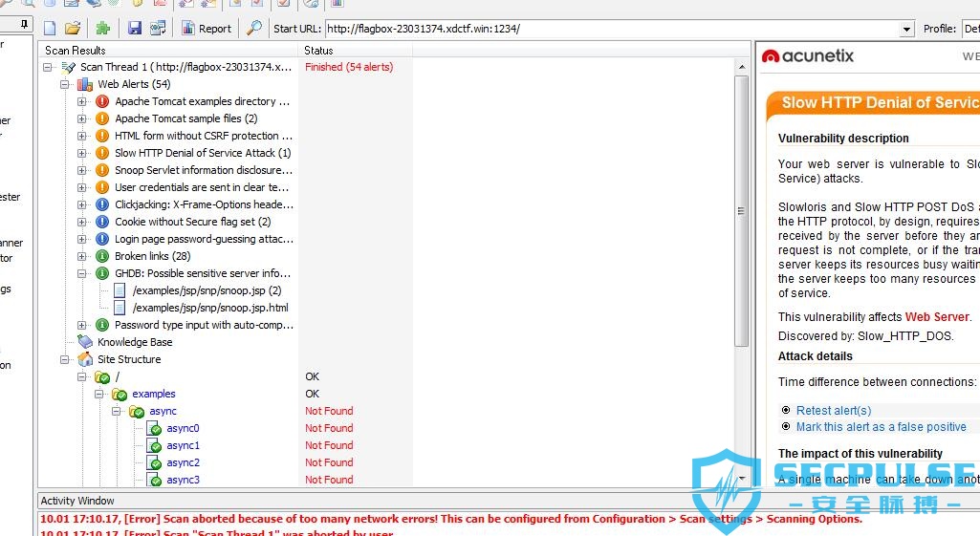
Task: Click the Scan Results column header
Action: [168, 50]
